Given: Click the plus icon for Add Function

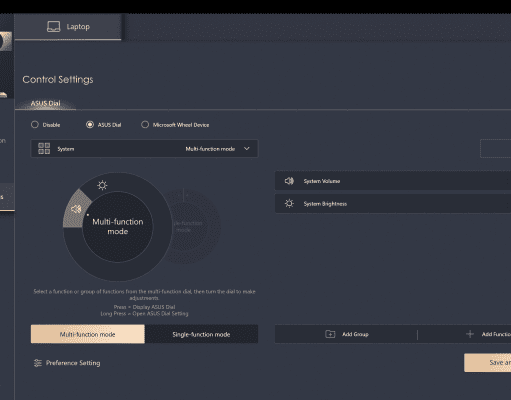Looking at the screenshot, I should (x=470, y=334).
